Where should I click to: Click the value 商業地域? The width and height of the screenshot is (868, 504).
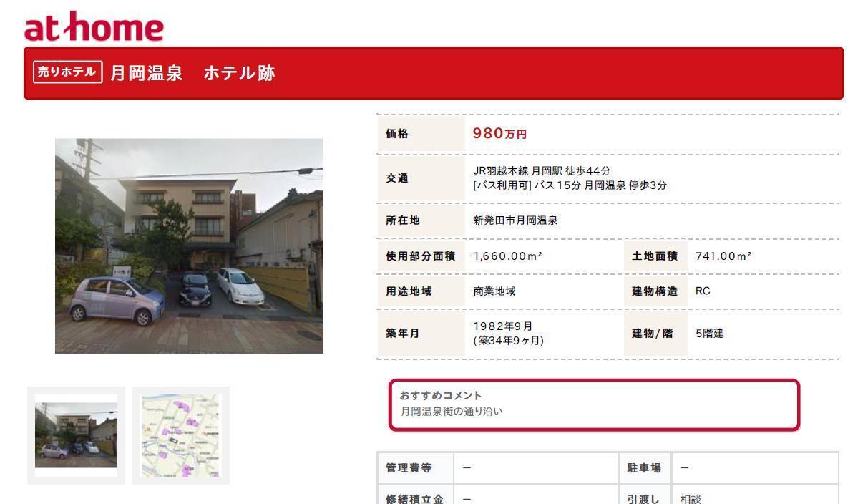(494, 291)
